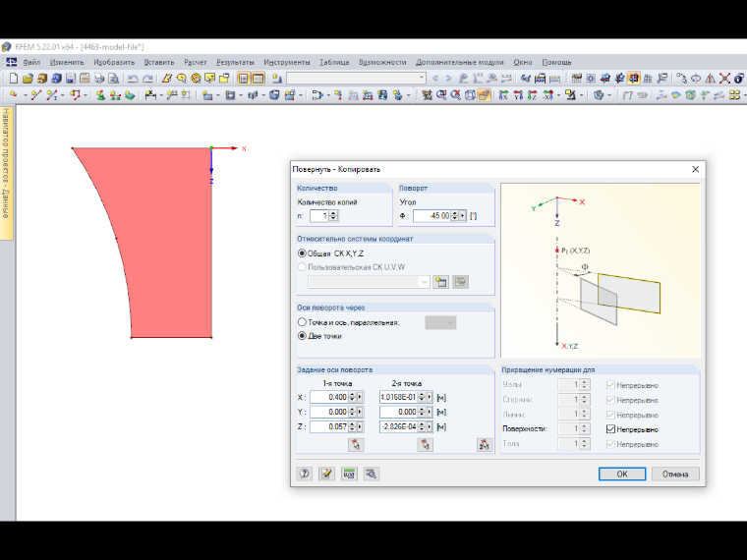Click the units and decimals 0.00 icon in dialog
The image size is (747, 560).
349,474
